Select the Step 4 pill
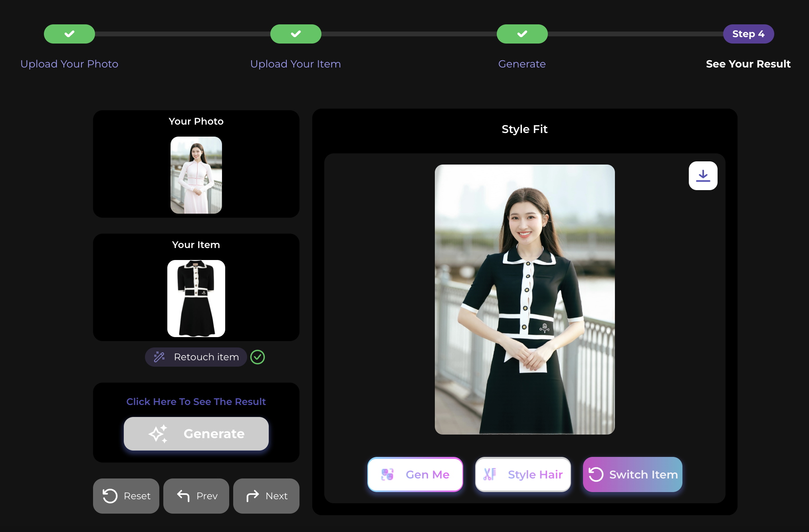This screenshot has height=532, width=809. tap(748, 34)
